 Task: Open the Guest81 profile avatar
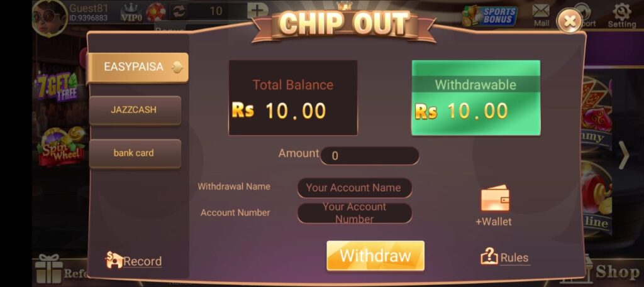tap(50, 18)
